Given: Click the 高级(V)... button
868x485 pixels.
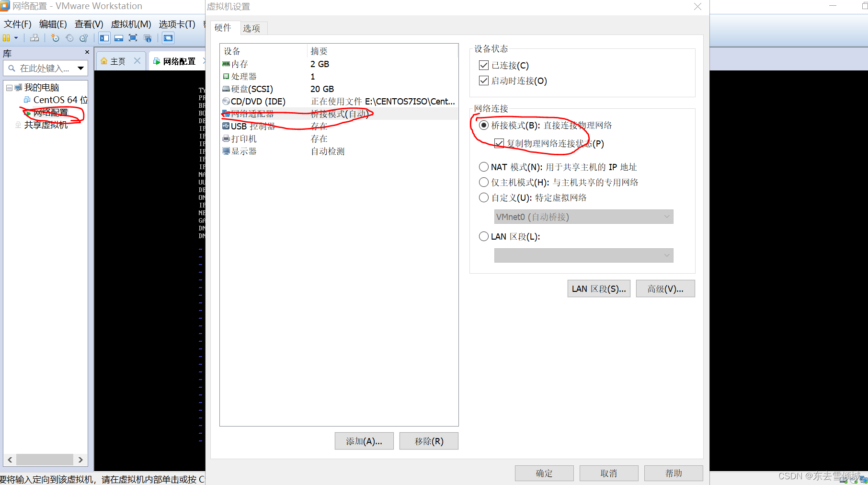Looking at the screenshot, I should [665, 289].
